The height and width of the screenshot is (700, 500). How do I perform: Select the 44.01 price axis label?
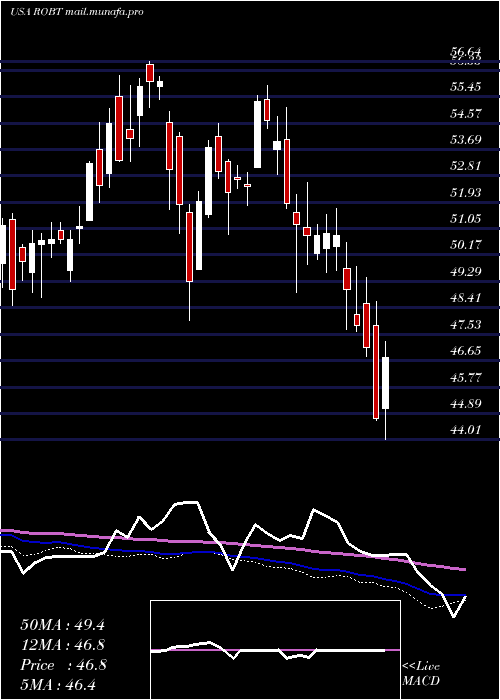point(466,430)
